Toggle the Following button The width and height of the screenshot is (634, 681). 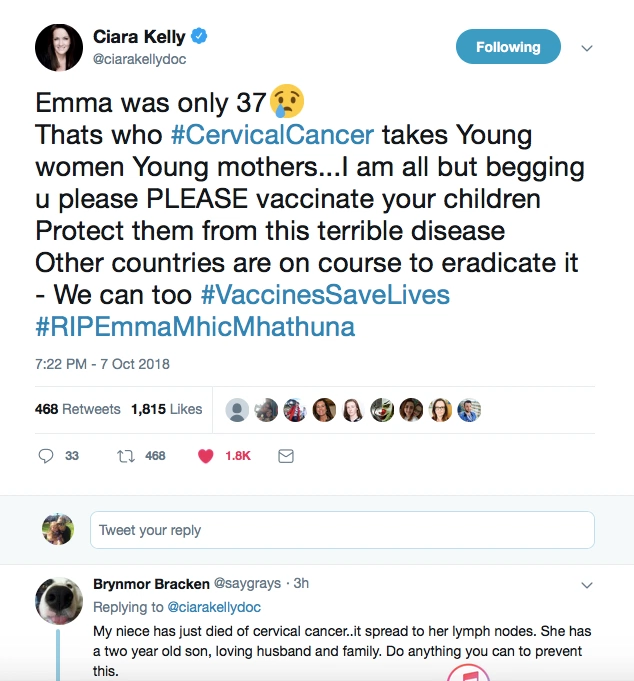tap(508, 47)
